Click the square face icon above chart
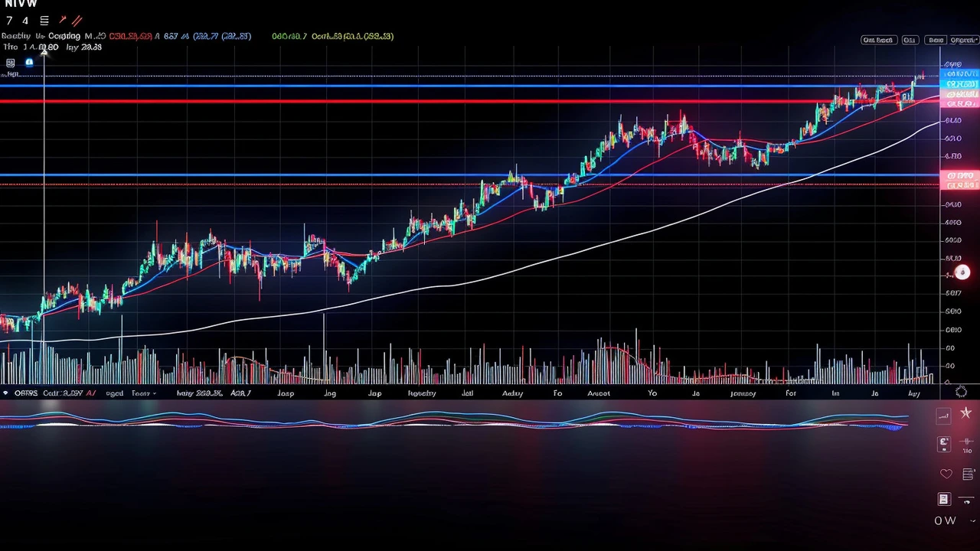 tap(10, 63)
